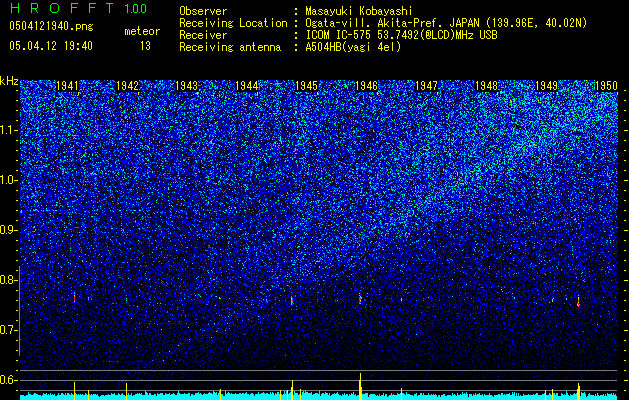Click the A504HB(yagi 4el) antenna text
The height and width of the screenshot is (400, 629).
353,47
